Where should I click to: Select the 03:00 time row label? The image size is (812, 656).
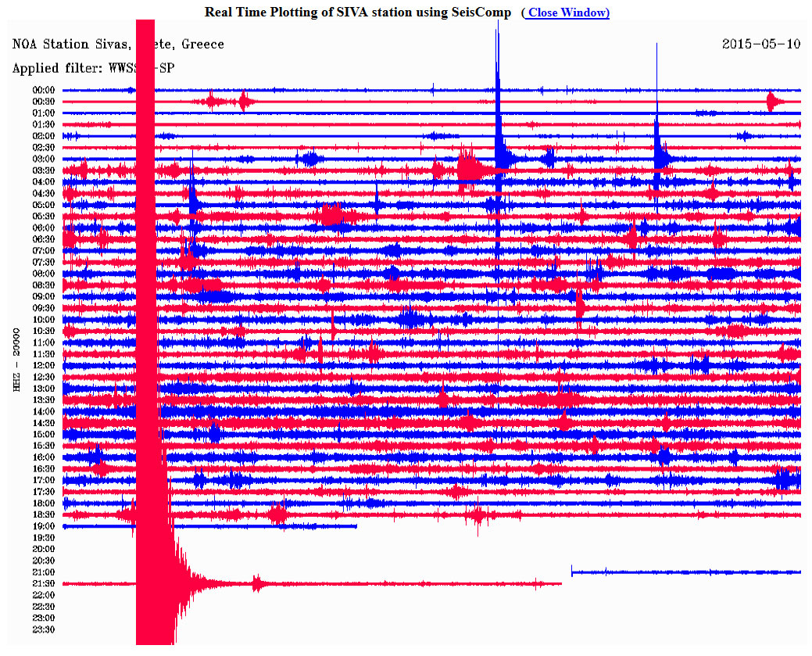pos(43,159)
